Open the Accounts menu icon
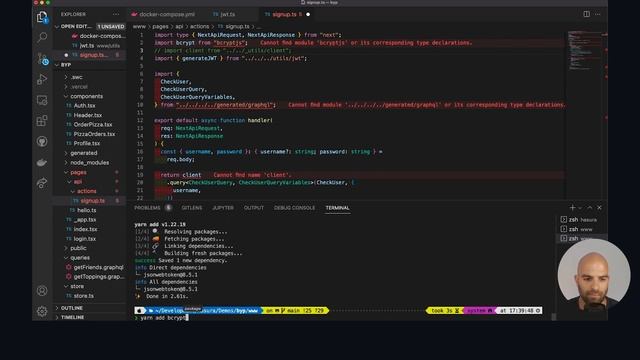 pos(42,291)
